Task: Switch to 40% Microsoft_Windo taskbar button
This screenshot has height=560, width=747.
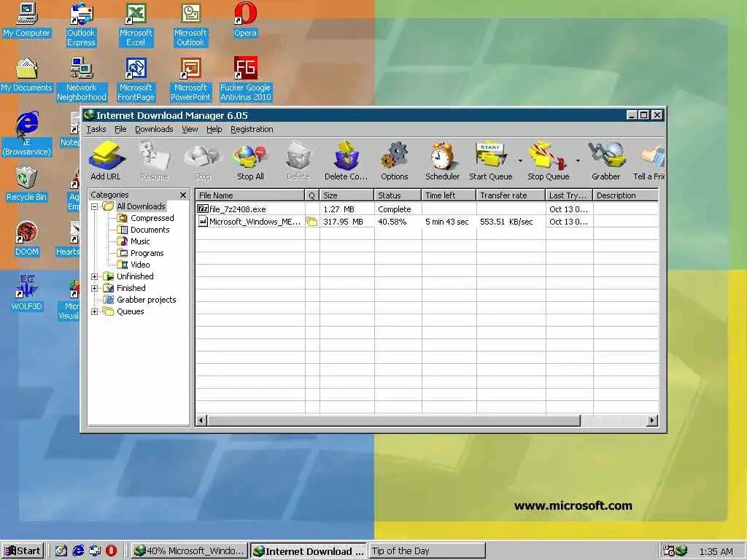Action: click(189, 551)
